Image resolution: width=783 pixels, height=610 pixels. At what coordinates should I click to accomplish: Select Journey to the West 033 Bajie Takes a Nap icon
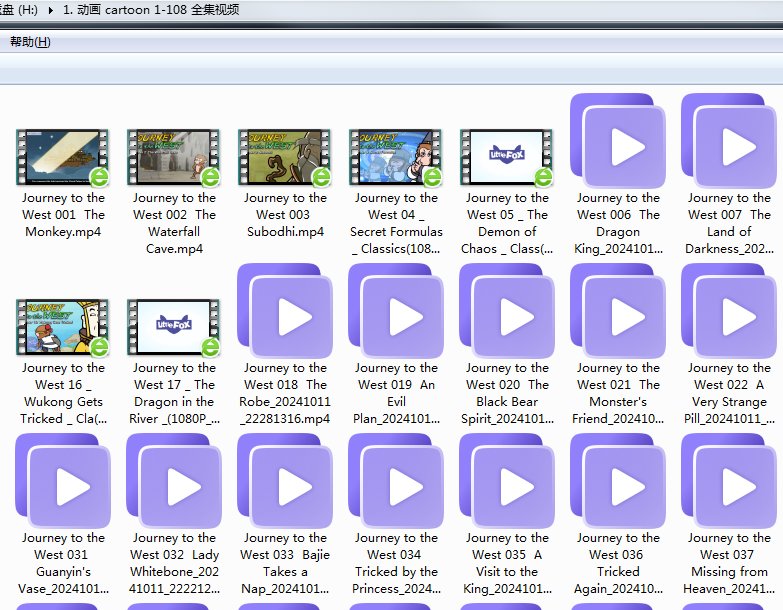285,481
